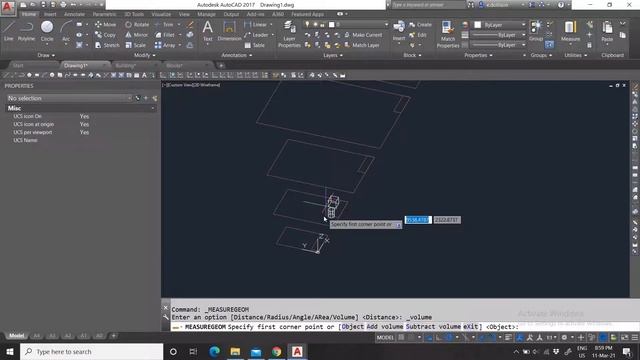
Task: Open Windows Start menu
Action: coord(10,351)
